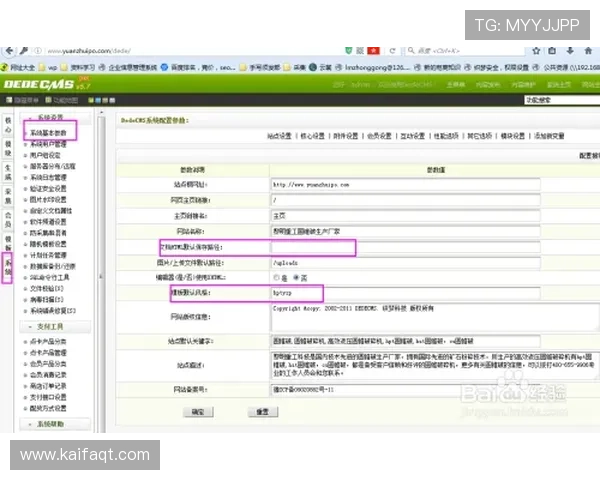
Task: Switch to 性能选项 config tab
Action: click(446, 136)
